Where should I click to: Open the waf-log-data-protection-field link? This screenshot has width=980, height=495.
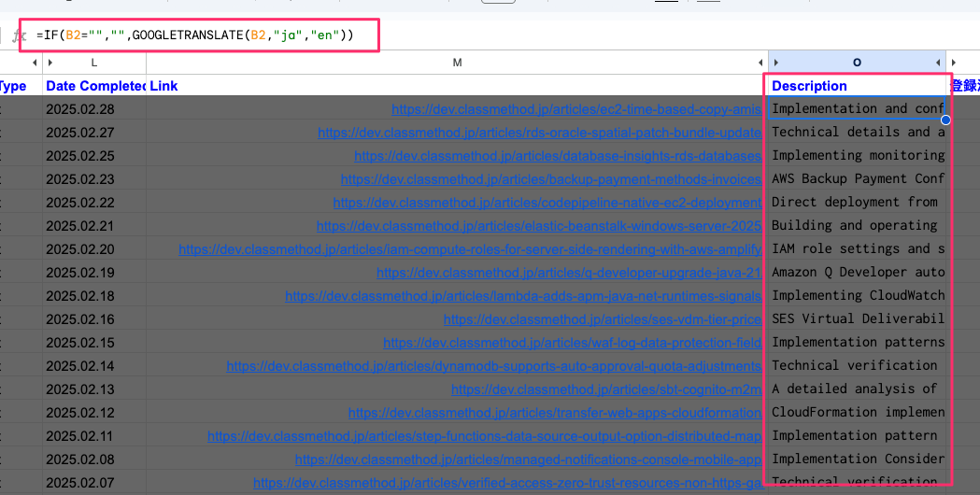pyautogui.click(x=572, y=343)
